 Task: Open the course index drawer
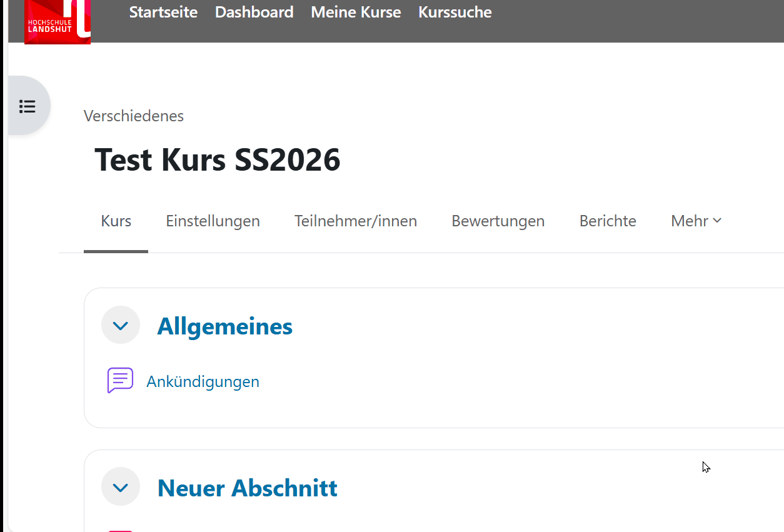[x=28, y=106]
